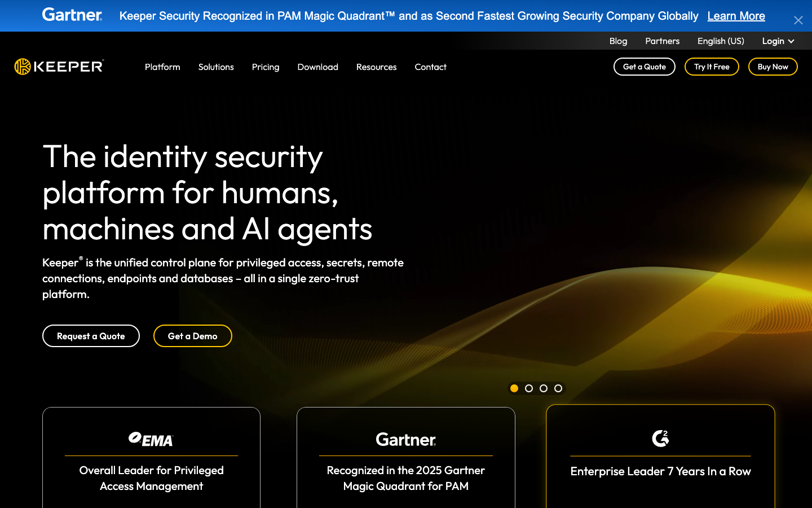
Task: Click the Gartner logo on the middle card
Action: click(406, 439)
